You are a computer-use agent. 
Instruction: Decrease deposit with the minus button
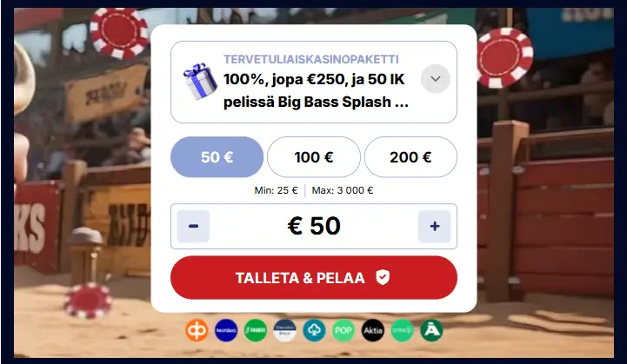[x=193, y=226]
